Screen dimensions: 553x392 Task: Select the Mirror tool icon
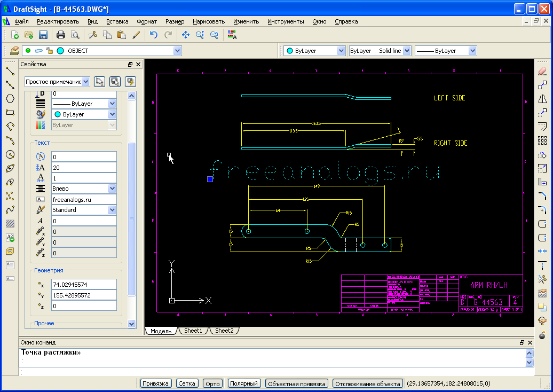click(542, 99)
